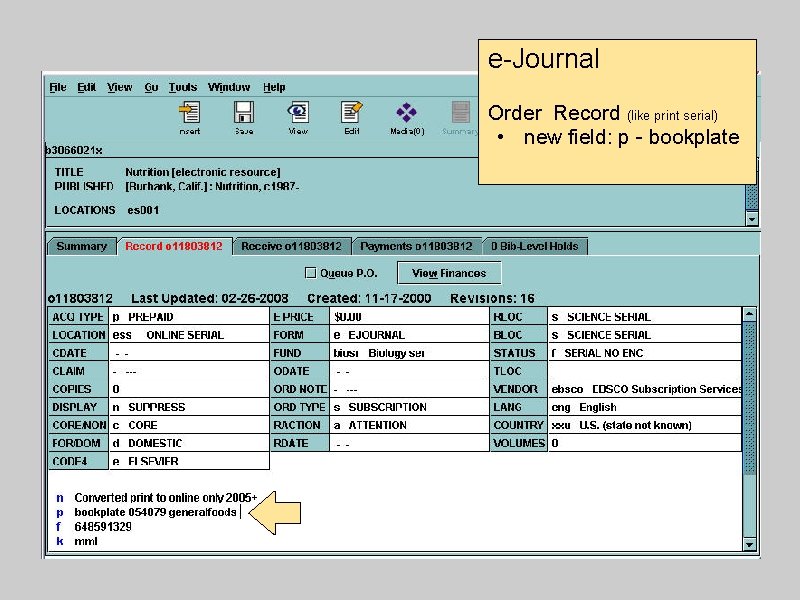Click the LANG field English
This screenshot has height=600, width=800.
point(645,407)
